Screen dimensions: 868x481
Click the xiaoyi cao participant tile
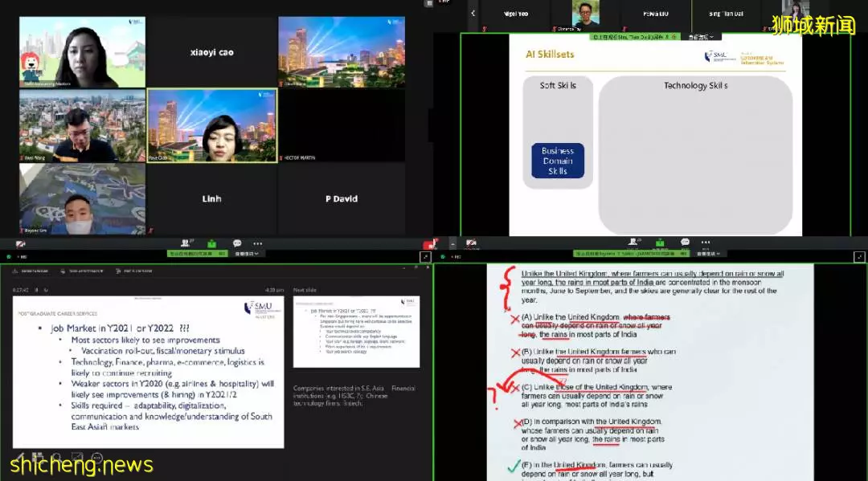[x=211, y=52]
